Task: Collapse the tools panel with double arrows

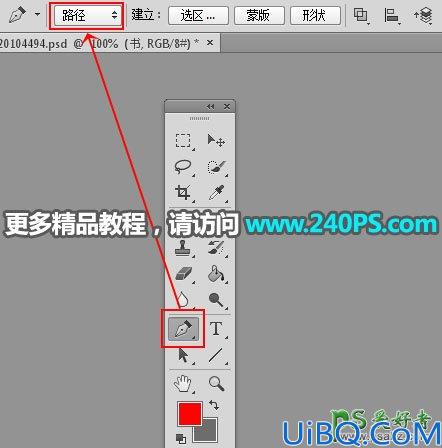Action: (x=210, y=106)
